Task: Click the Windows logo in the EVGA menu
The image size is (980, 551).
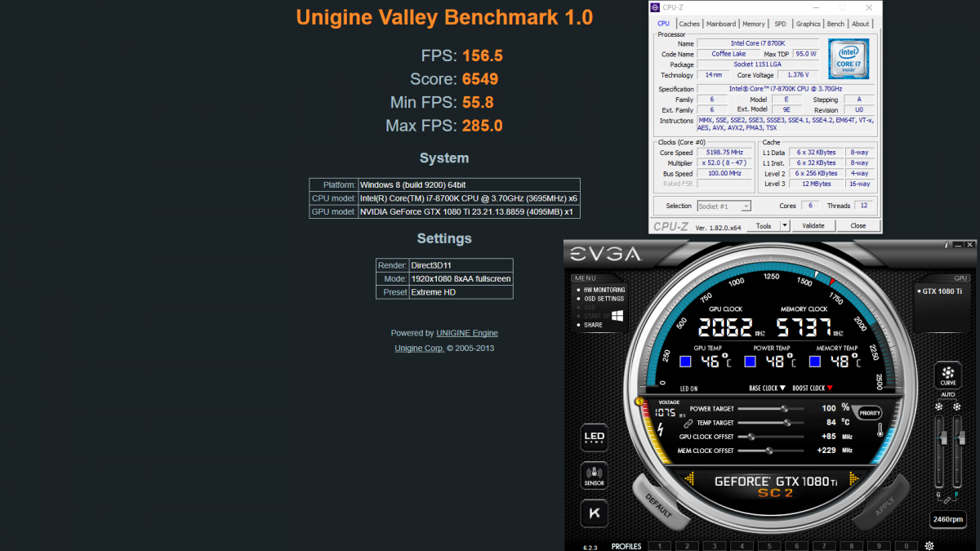Action: click(x=617, y=315)
